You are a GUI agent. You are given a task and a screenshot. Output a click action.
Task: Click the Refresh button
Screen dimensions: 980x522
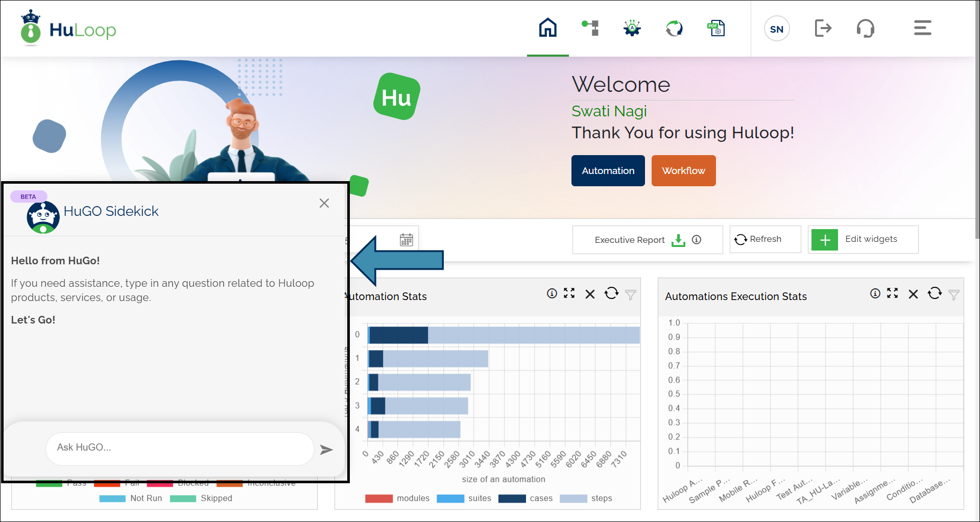765,239
